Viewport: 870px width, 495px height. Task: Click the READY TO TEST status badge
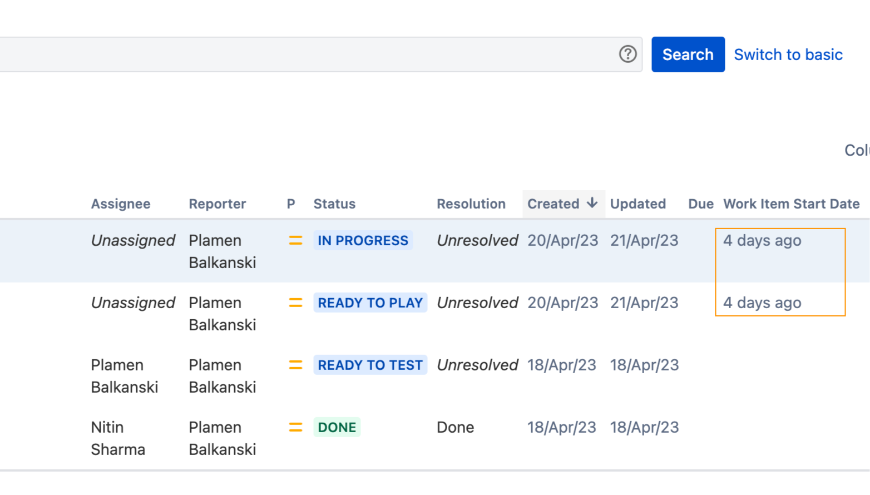[370, 365]
